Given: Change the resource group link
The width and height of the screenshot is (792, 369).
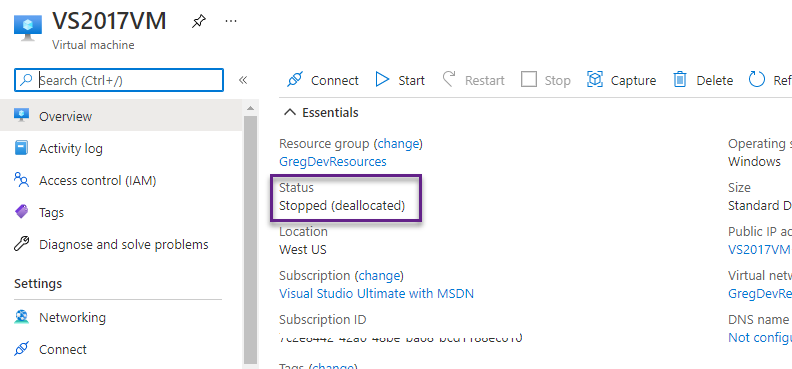Looking at the screenshot, I should 399,144.
